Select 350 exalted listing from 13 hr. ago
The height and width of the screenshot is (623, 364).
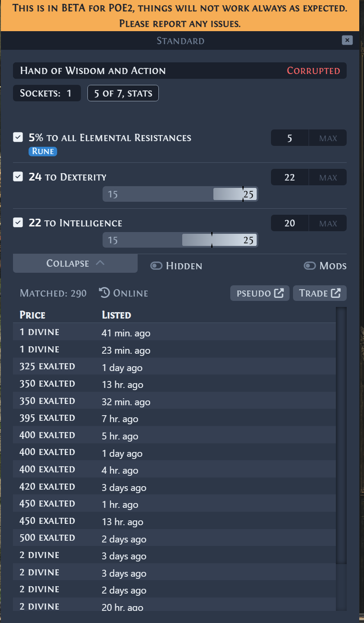point(174,384)
